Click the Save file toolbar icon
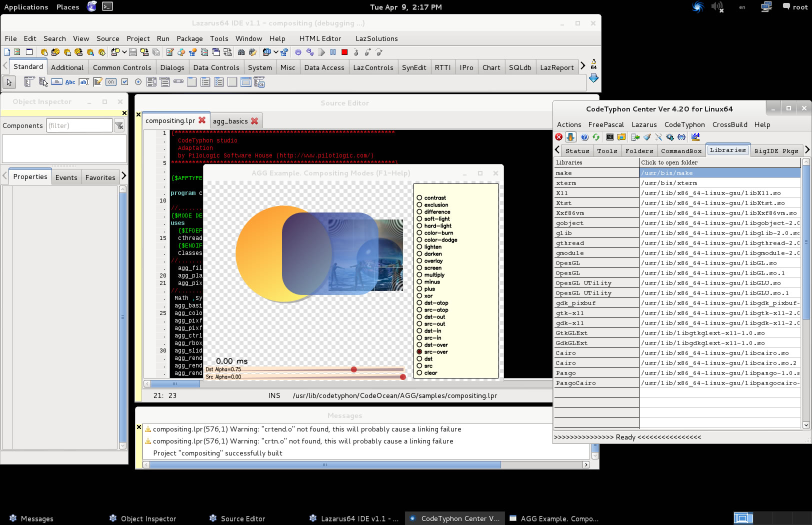The width and height of the screenshot is (812, 525). point(133,52)
